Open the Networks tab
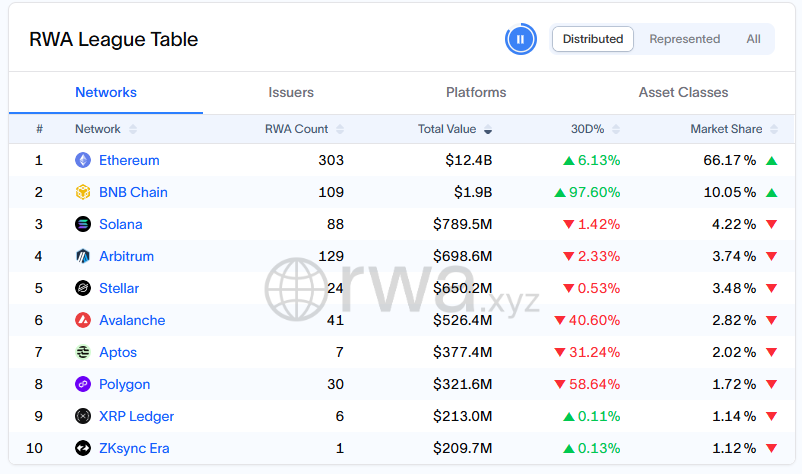 pyautogui.click(x=106, y=93)
